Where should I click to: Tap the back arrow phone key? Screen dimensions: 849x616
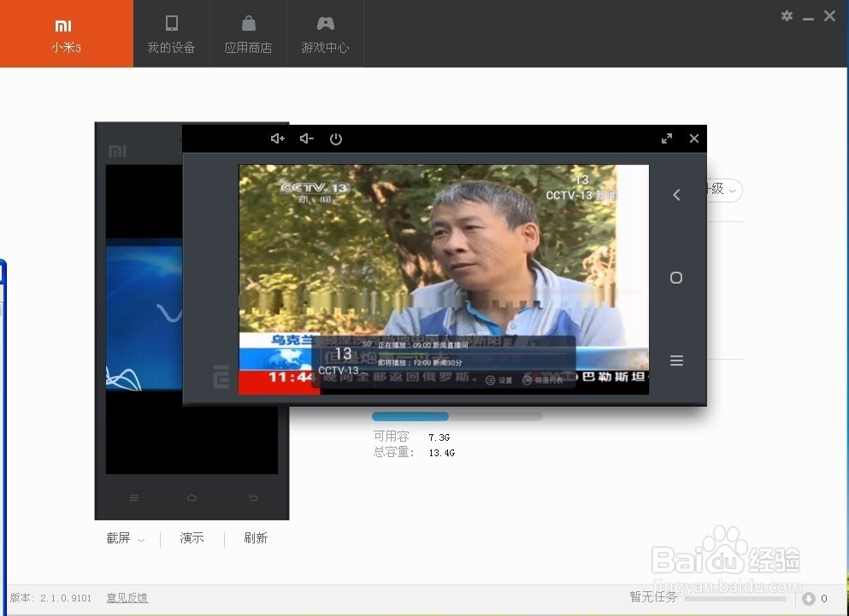click(x=676, y=195)
